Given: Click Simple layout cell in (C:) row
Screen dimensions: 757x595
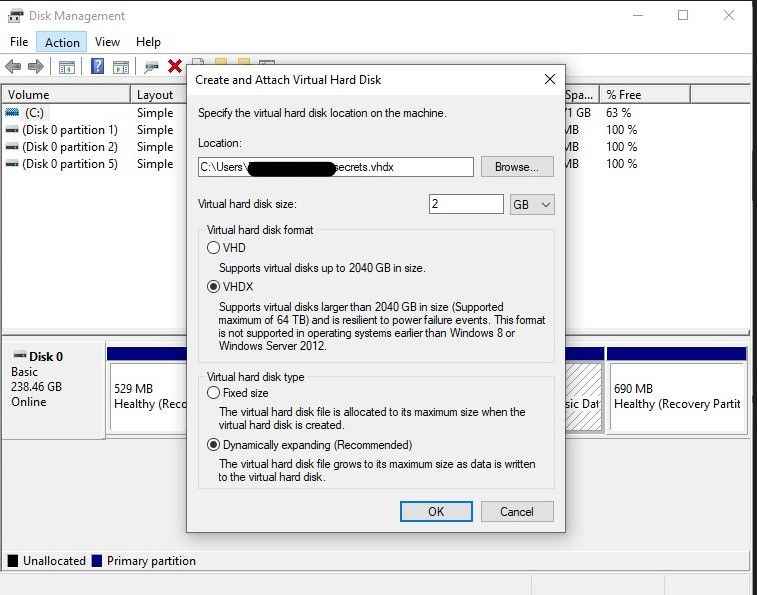Looking at the screenshot, I should tap(155, 113).
